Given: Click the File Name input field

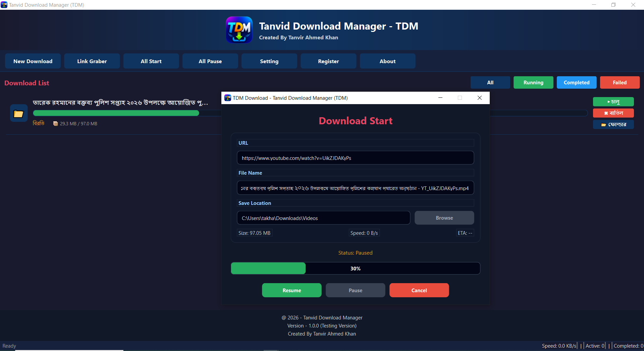Looking at the screenshot, I should pos(356,188).
